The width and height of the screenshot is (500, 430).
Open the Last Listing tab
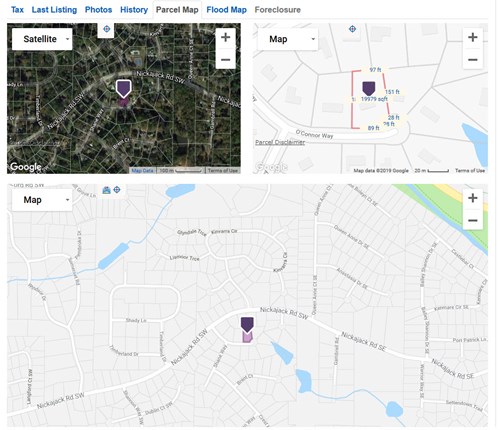tap(54, 10)
